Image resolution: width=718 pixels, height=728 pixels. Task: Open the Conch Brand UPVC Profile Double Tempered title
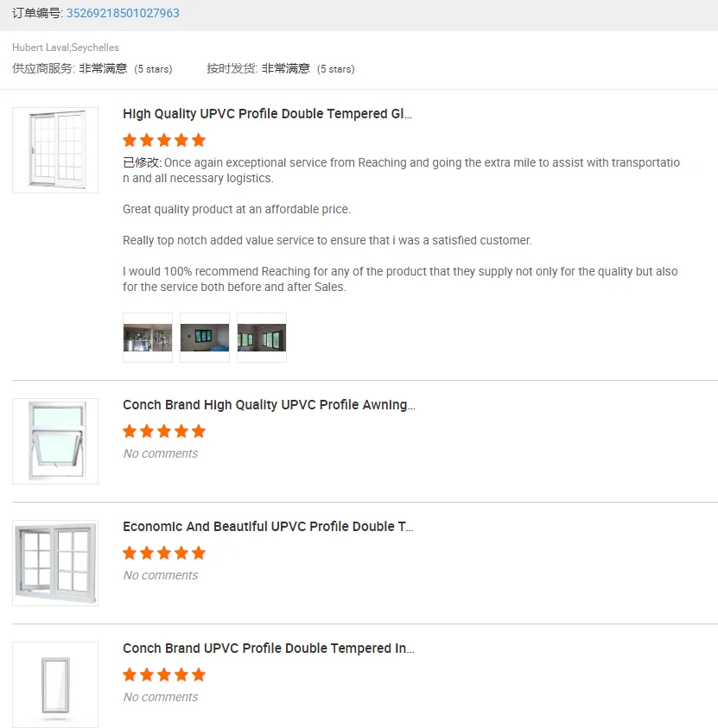point(269,649)
